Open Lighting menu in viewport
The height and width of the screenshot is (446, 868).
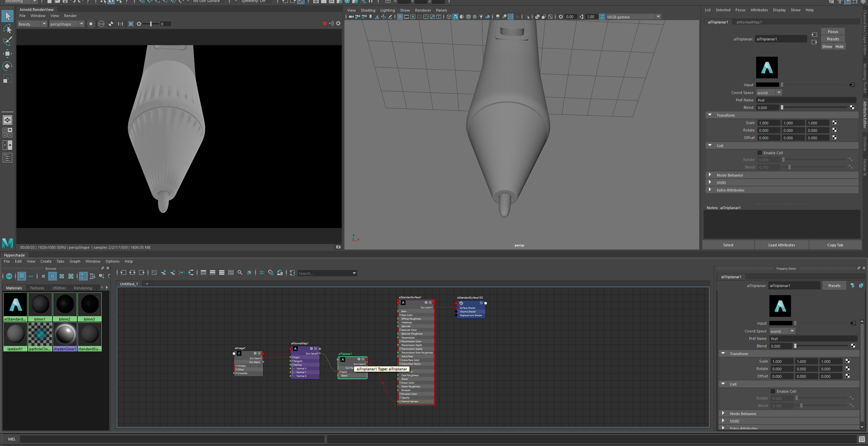(x=387, y=10)
